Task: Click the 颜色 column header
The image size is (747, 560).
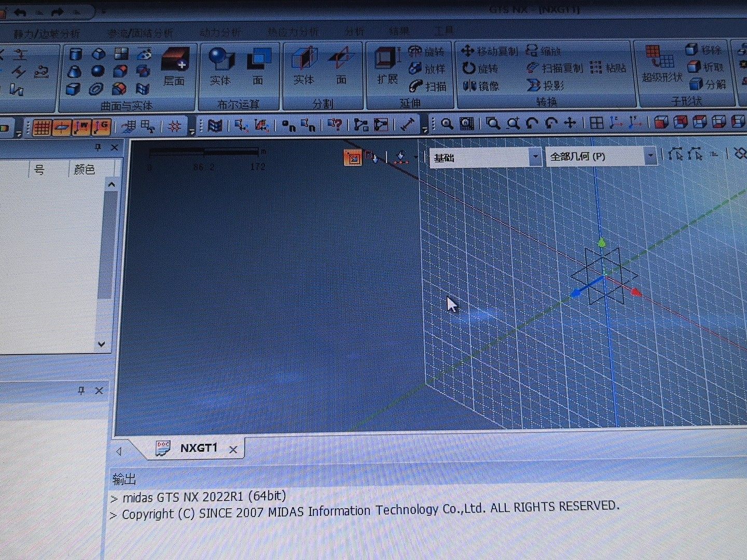Action: click(x=85, y=170)
